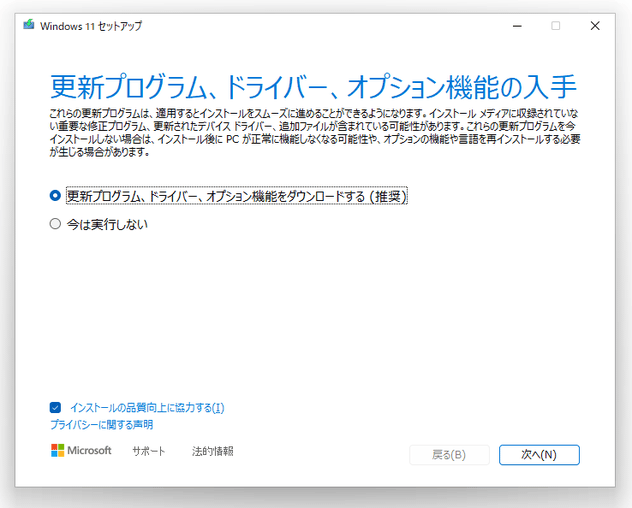Click the 更新プログラム、ドライバー、オプション機能の入手 heading

[x=314, y=87]
